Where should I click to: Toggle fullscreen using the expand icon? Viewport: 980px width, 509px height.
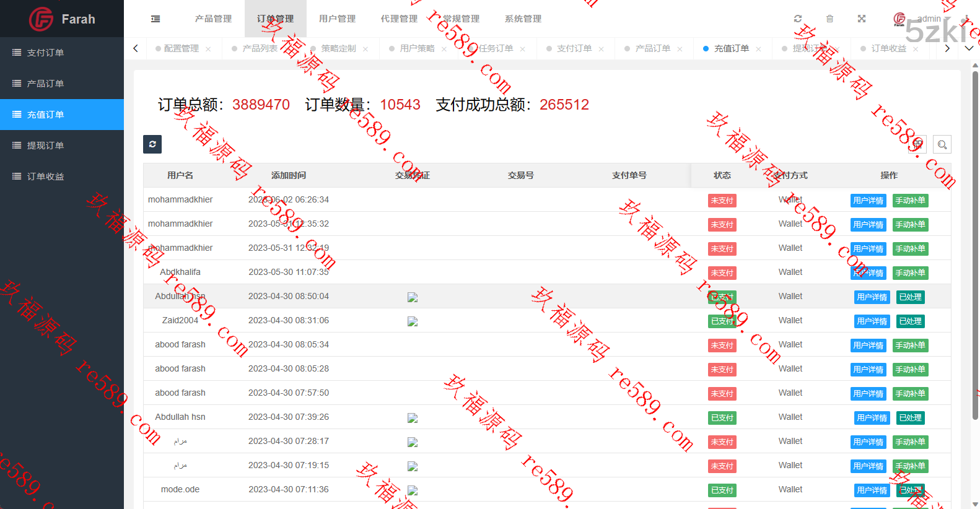tap(861, 19)
